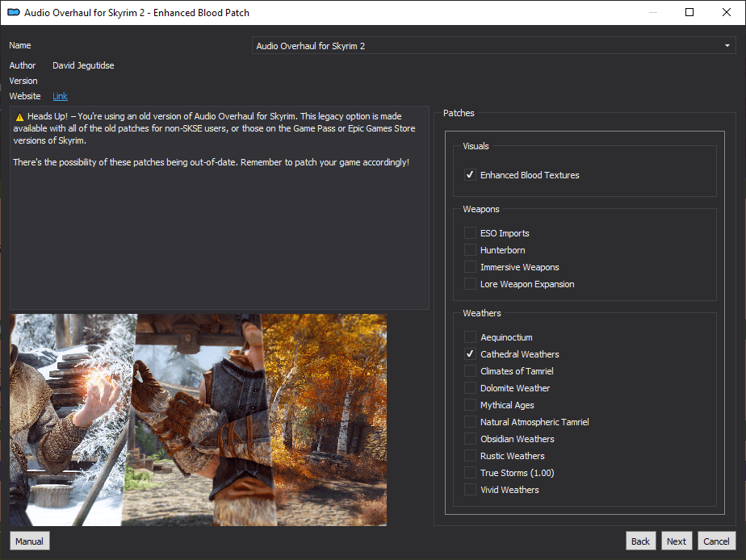Tick the Rustic Weathers option
Image resolution: width=746 pixels, height=560 pixels.
tap(470, 456)
